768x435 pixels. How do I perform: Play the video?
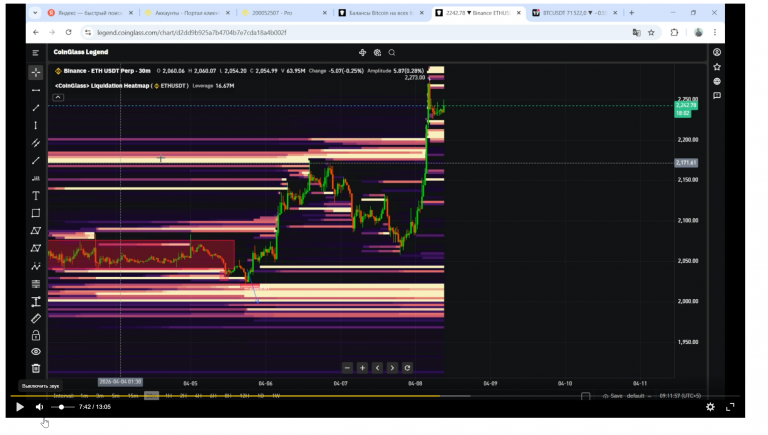coord(20,407)
